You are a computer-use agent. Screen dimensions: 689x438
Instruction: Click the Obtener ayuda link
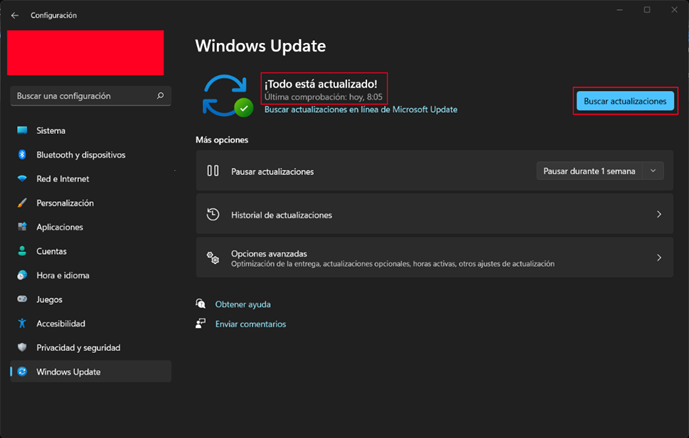click(242, 304)
